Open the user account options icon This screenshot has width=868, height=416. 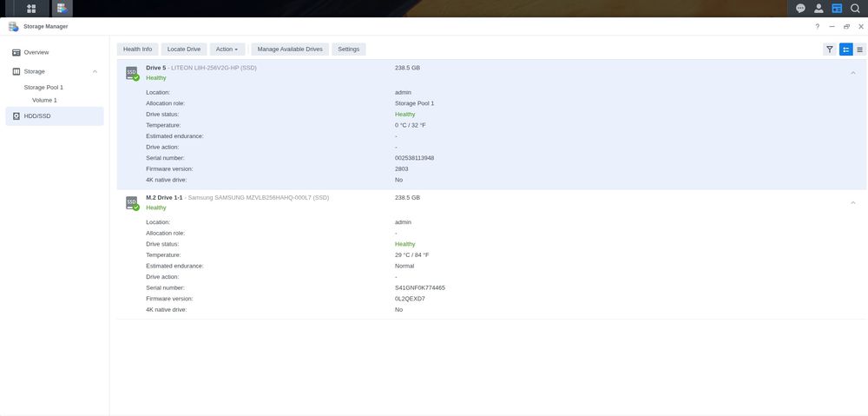[x=819, y=9]
